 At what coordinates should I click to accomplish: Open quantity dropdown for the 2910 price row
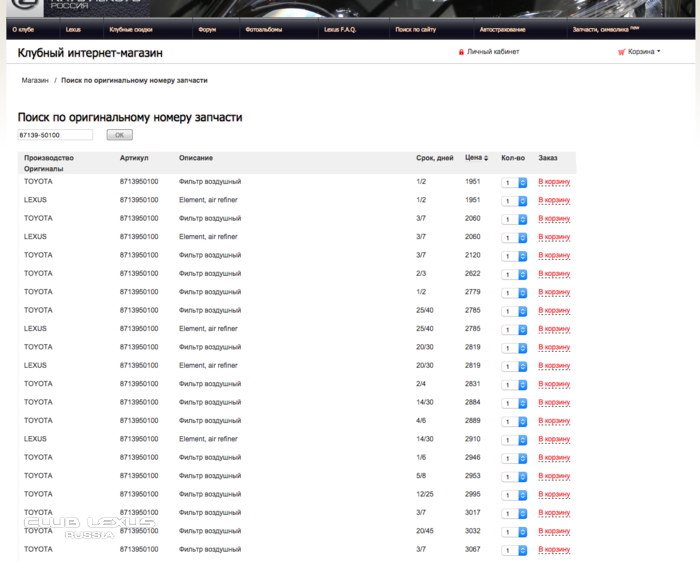(x=514, y=440)
